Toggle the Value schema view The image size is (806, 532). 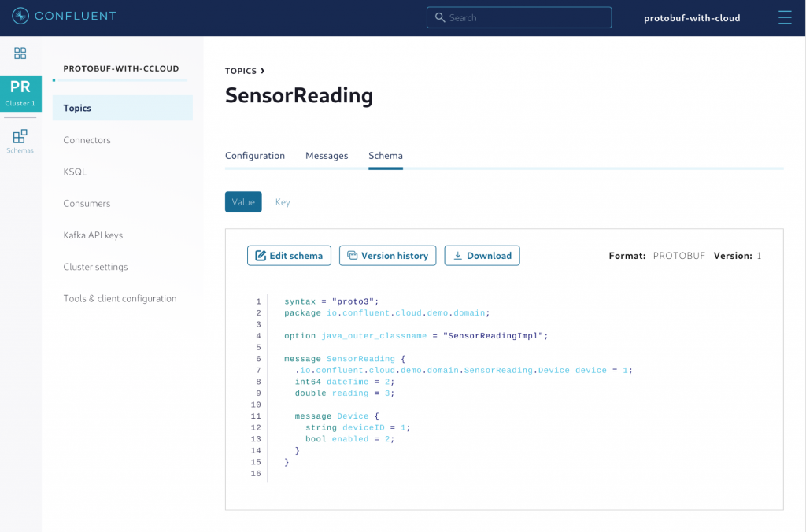point(242,201)
